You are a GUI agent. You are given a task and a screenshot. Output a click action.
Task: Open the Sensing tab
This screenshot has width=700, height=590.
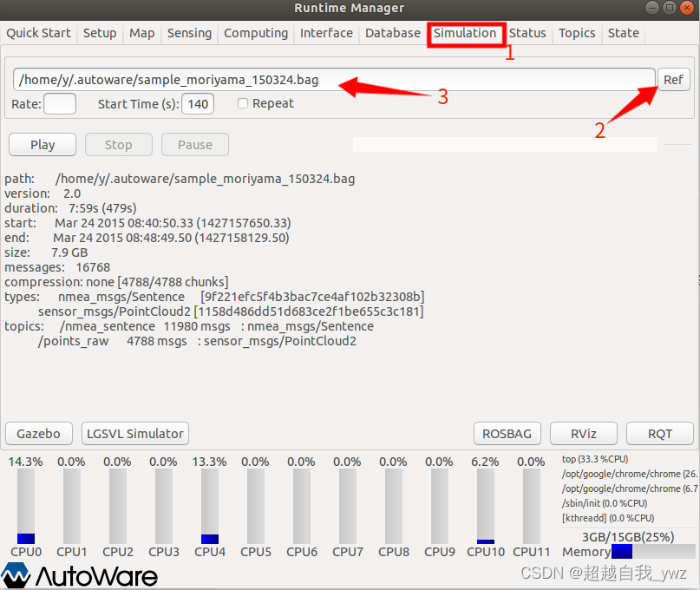point(189,33)
